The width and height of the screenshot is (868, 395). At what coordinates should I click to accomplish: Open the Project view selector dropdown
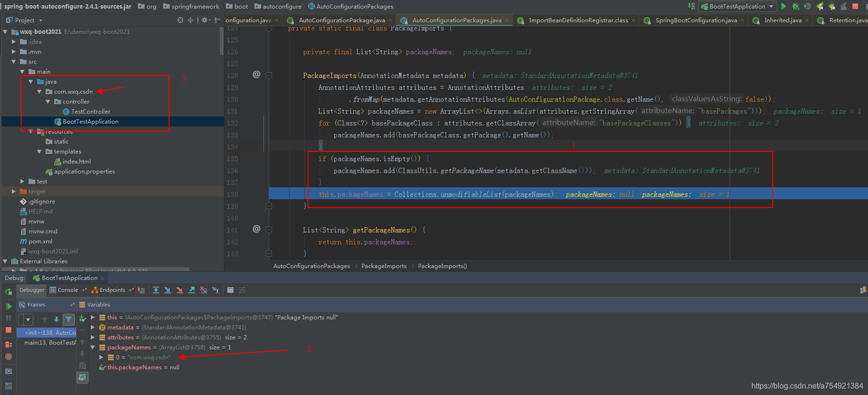[x=40, y=20]
